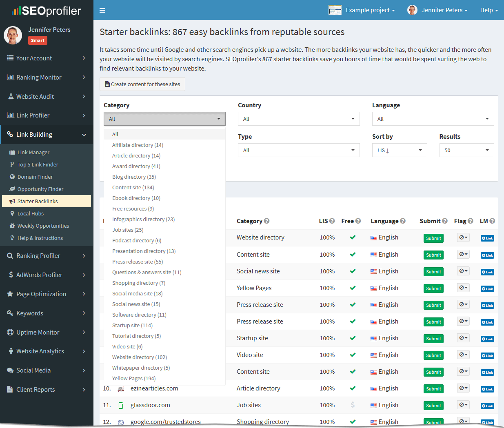Select Yellow Pages (194) category option

tap(164, 378)
